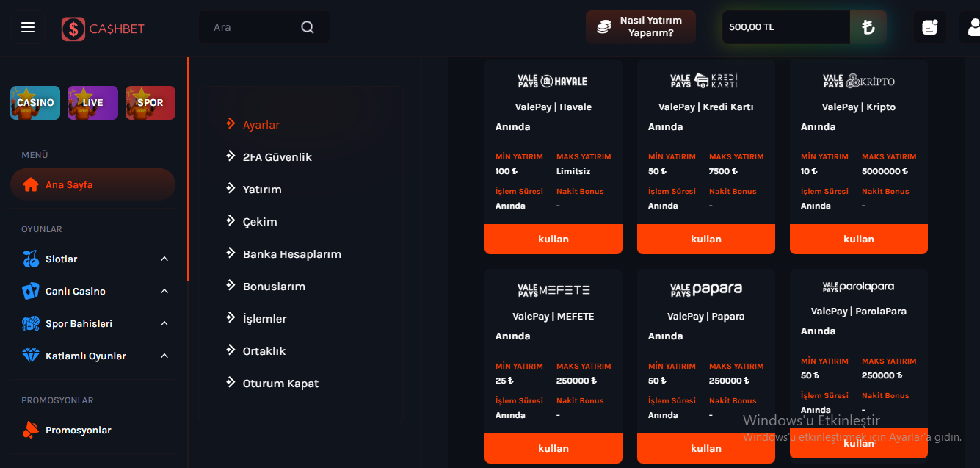Image resolution: width=980 pixels, height=468 pixels.
Task: Click the Limitsiz max deposit value
Action: click(573, 171)
